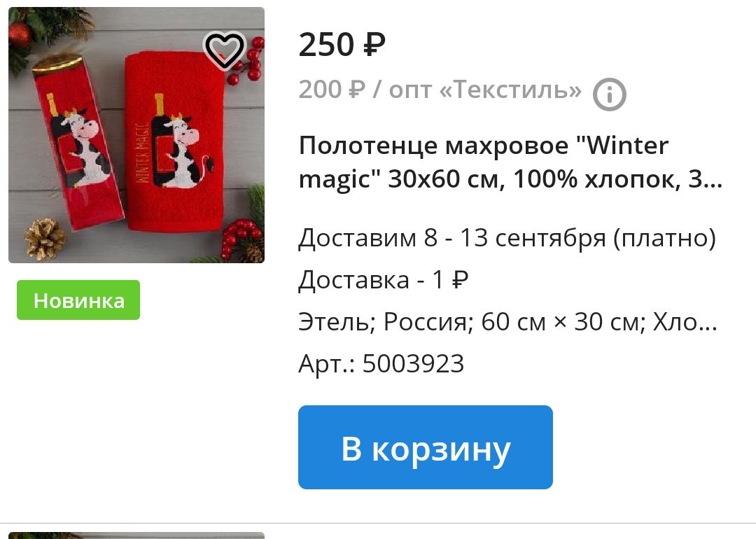The width and height of the screenshot is (756, 539).
Task: Select the green Новинка badge
Action: pyautogui.click(x=78, y=300)
